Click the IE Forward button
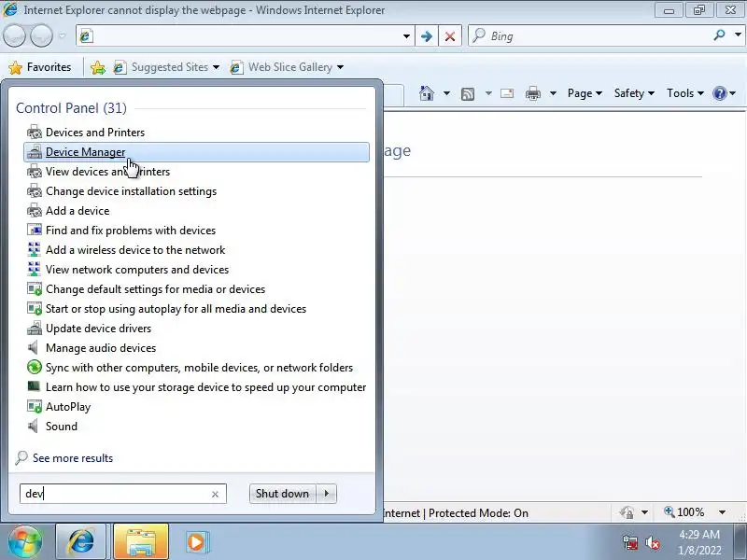Viewport: 747px width, 560px height. coord(41,35)
